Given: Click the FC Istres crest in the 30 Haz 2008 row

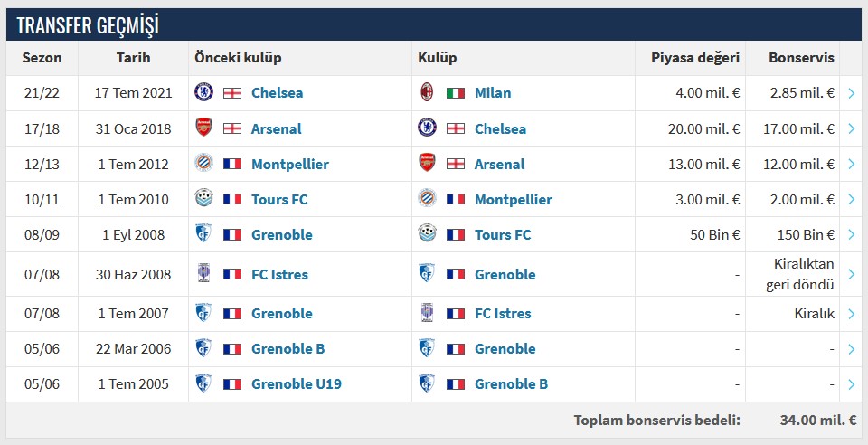Looking at the screenshot, I should pyautogui.click(x=203, y=274).
